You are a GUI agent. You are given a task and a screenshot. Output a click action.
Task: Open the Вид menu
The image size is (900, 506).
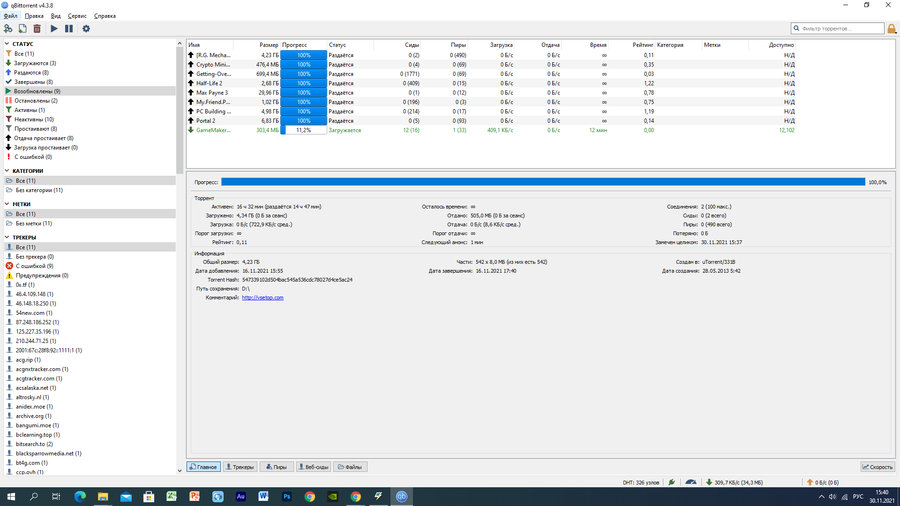(56, 16)
